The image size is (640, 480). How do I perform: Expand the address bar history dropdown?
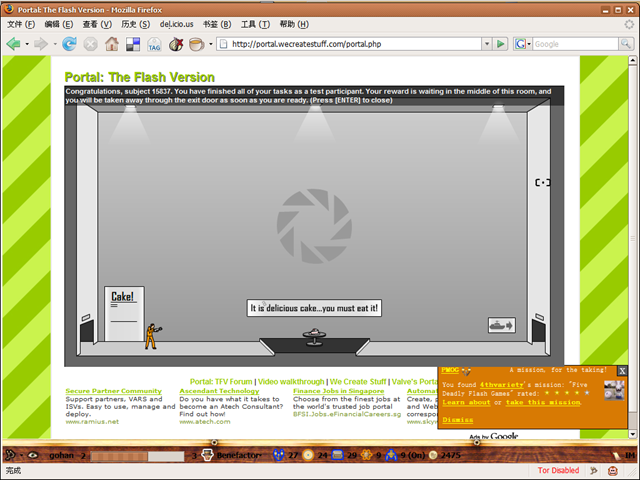click(x=487, y=44)
